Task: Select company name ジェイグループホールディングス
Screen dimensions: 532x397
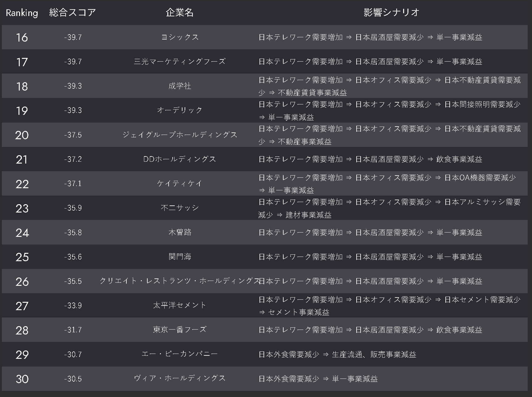Action: point(180,135)
